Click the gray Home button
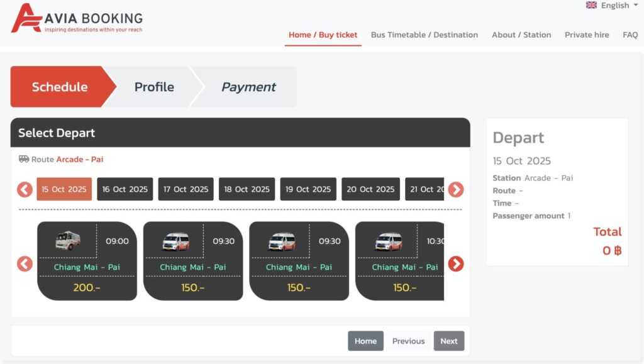Viewport: 644px width, 364px height. click(365, 341)
